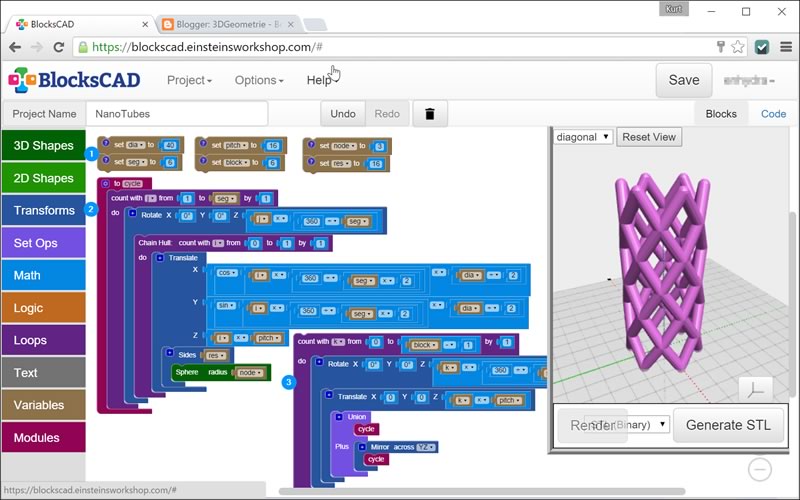Click the zoom out minus circle icon
This screenshot has width=800, height=500.
click(760, 469)
